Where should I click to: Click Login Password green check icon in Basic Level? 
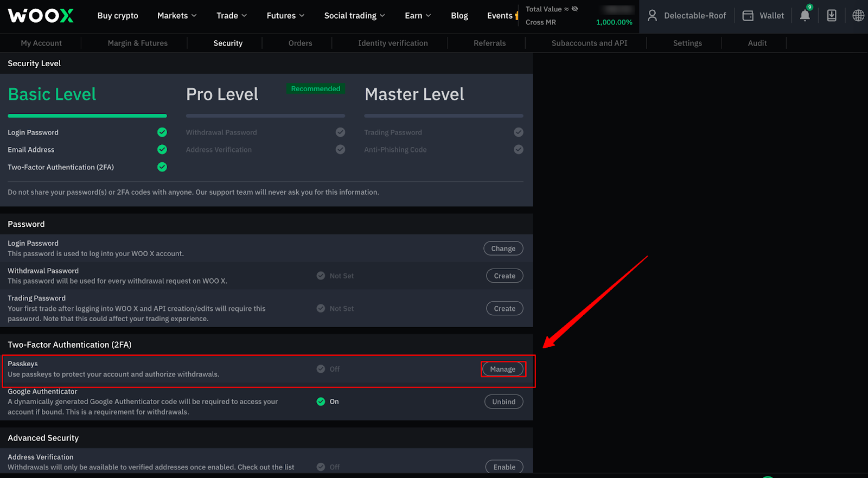click(162, 132)
